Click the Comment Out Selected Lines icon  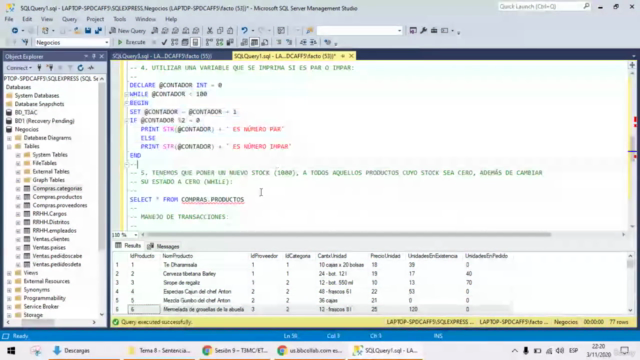click(279, 42)
